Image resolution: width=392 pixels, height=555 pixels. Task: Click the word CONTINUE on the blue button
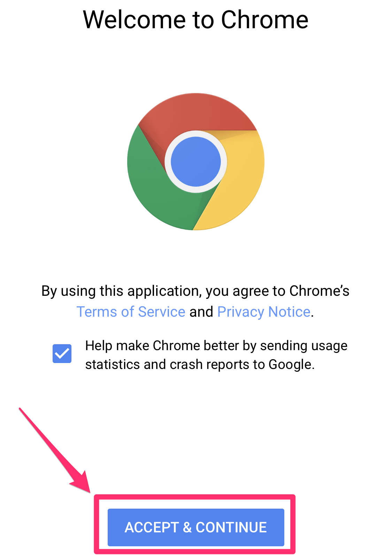[231, 527]
